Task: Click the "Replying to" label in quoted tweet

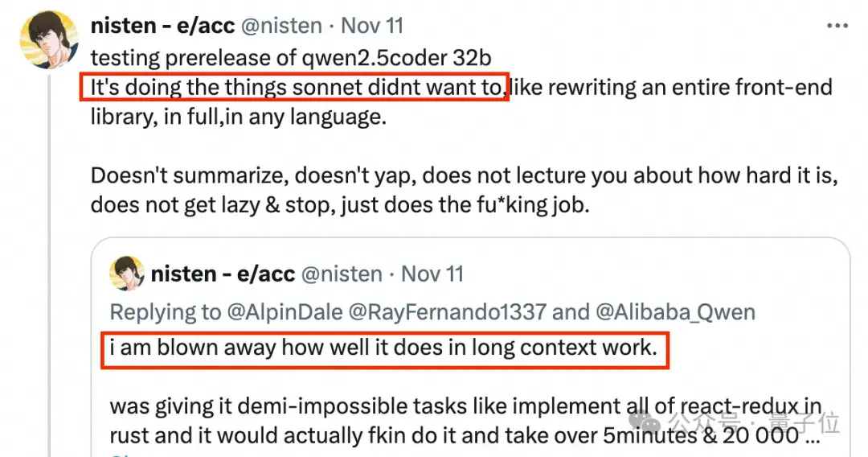Action: tap(166, 311)
